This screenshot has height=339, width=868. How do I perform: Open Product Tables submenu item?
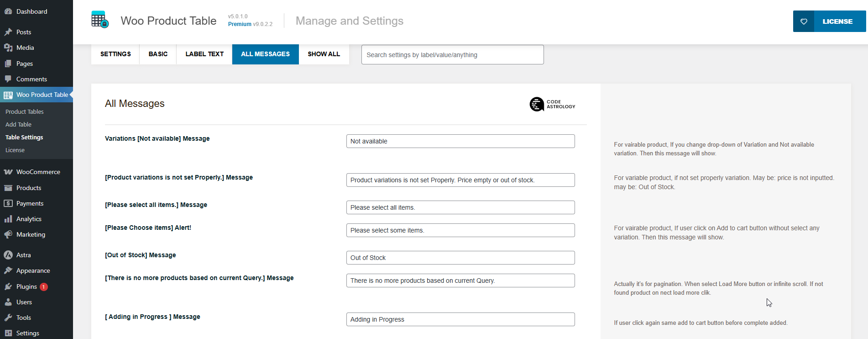[25, 111]
